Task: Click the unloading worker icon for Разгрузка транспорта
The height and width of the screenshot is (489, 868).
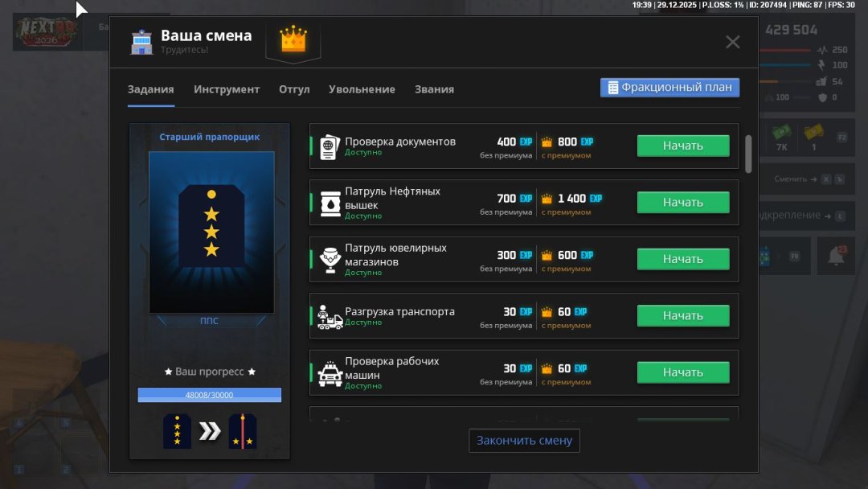Action: [x=329, y=317]
